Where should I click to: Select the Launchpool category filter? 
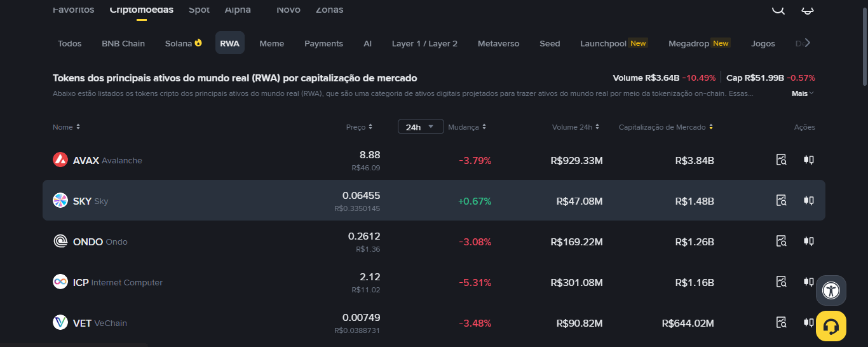[613, 43]
